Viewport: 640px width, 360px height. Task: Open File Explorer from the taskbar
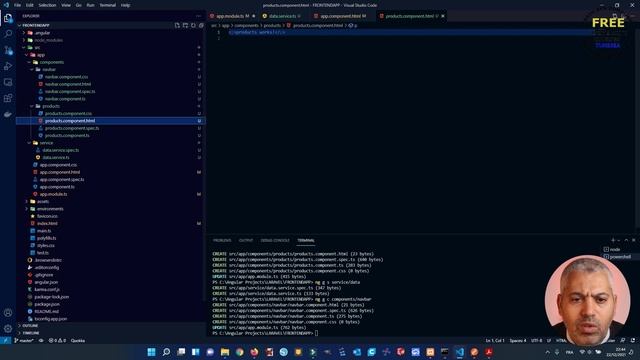225,352
